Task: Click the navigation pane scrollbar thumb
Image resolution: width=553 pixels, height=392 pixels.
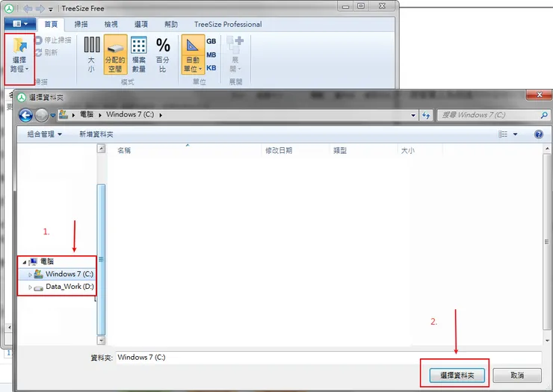Action: tap(101, 259)
